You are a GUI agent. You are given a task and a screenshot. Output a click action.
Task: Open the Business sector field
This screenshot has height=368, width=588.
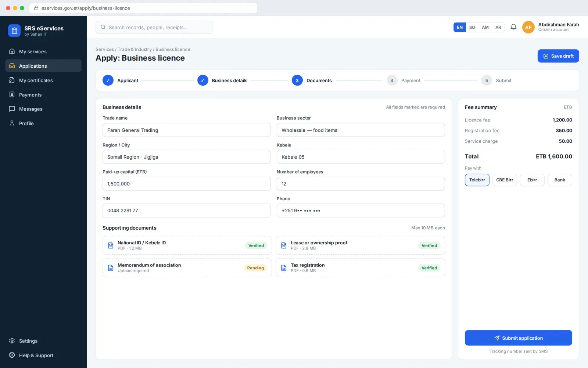pyautogui.click(x=361, y=130)
